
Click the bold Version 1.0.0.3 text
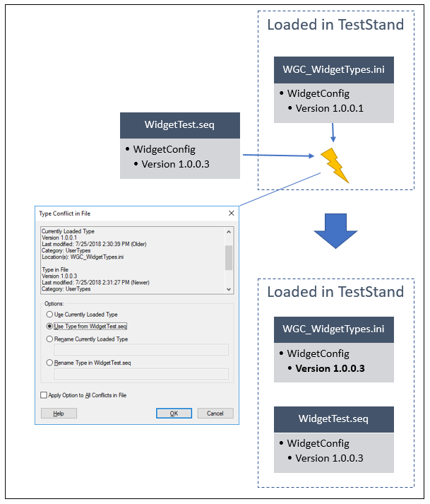[330, 368]
